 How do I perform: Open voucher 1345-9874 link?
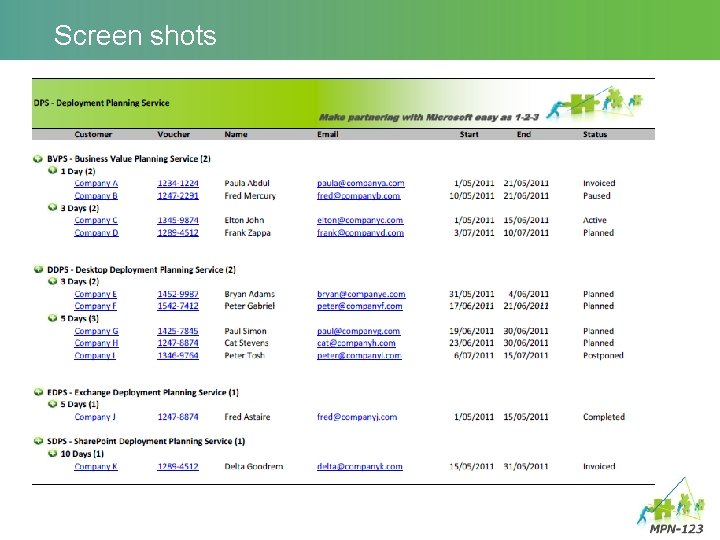(178, 220)
